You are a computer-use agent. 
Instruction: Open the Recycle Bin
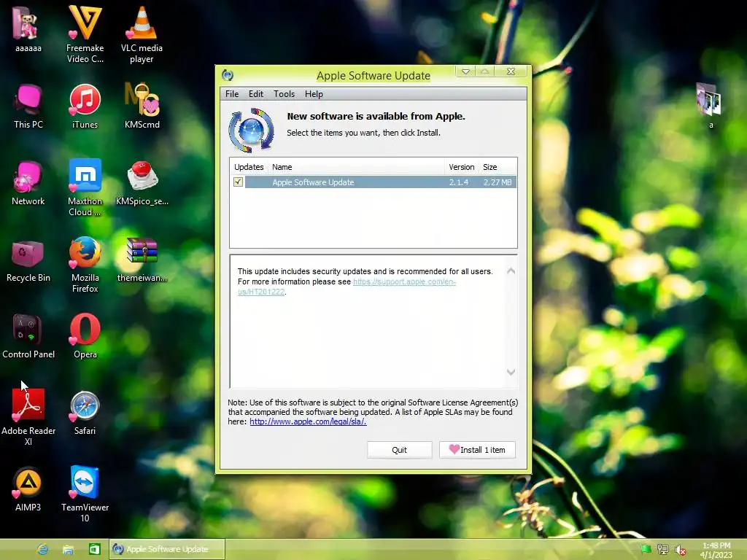click(x=28, y=260)
